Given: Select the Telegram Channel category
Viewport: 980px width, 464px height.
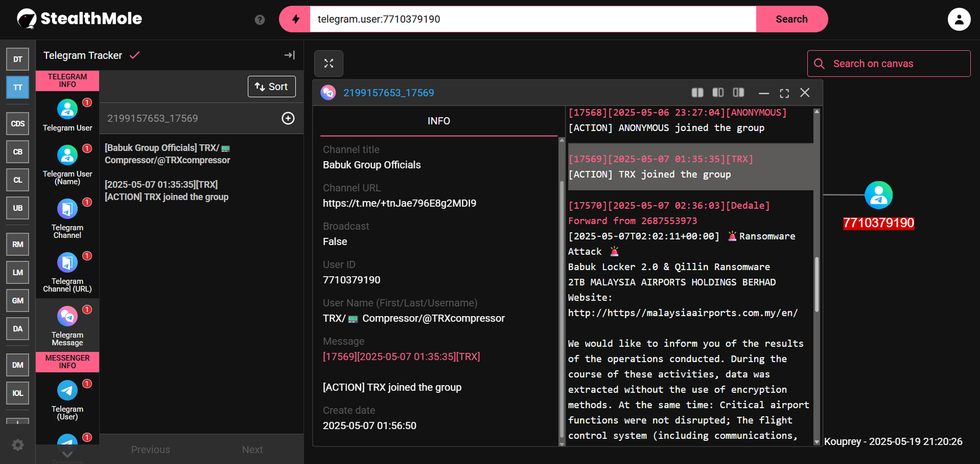Looking at the screenshot, I should (67, 218).
